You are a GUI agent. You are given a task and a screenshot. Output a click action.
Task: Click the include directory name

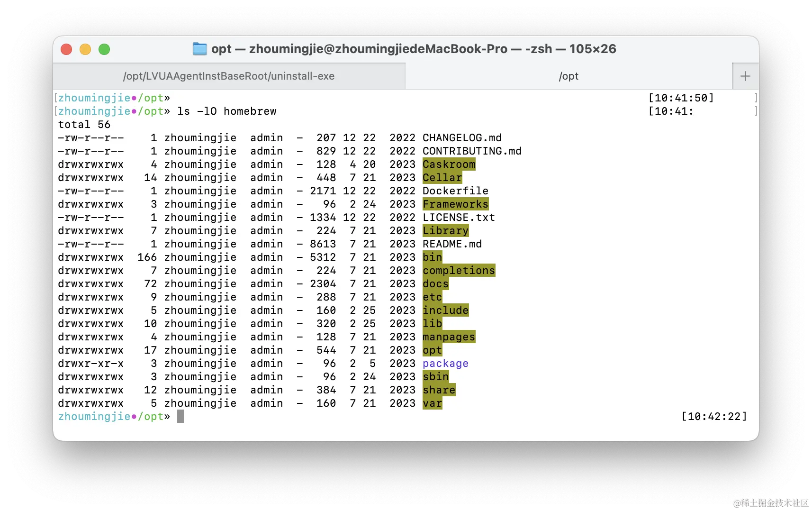point(446,310)
